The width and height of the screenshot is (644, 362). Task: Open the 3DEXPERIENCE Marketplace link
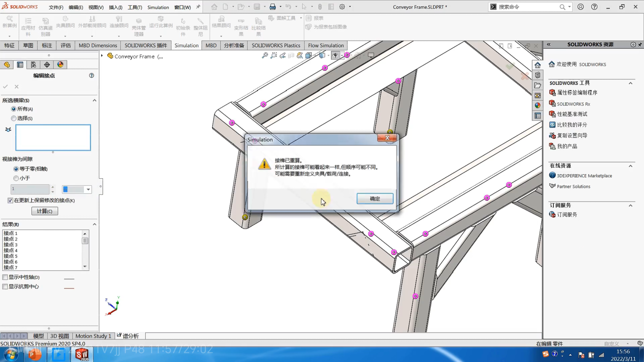pyautogui.click(x=585, y=176)
